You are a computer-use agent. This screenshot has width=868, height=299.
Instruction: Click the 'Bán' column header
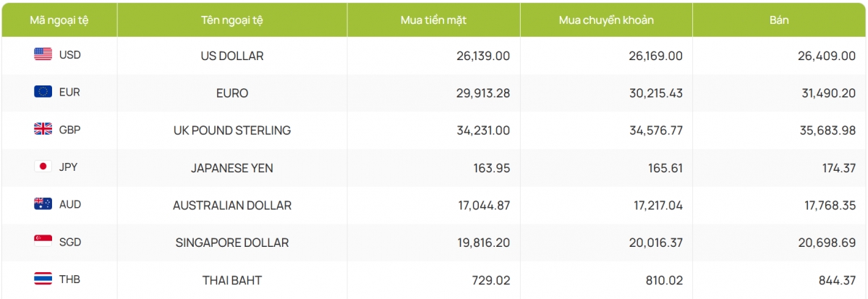click(x=779, y=20)
